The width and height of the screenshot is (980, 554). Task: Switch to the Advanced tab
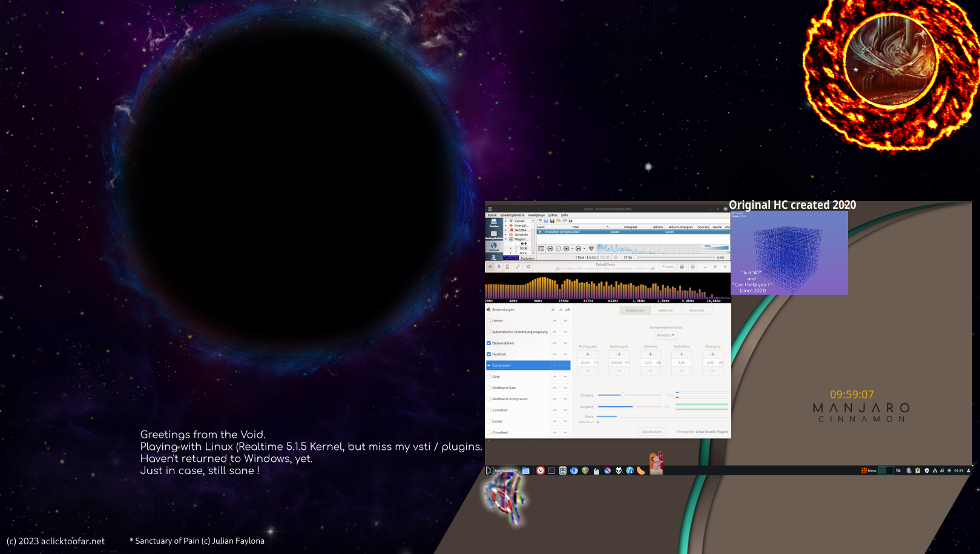click(x=697, y=310)
